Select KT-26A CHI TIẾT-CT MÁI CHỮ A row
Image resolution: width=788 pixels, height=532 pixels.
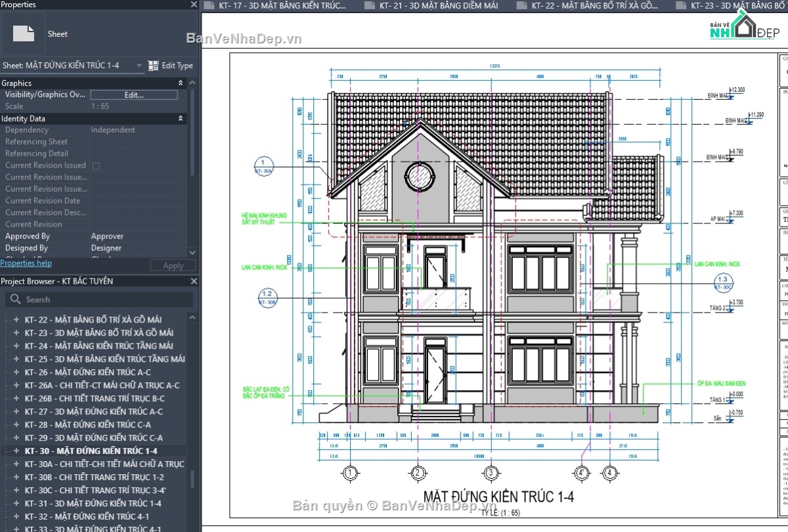pyautogui.click(x=102, y=386)
